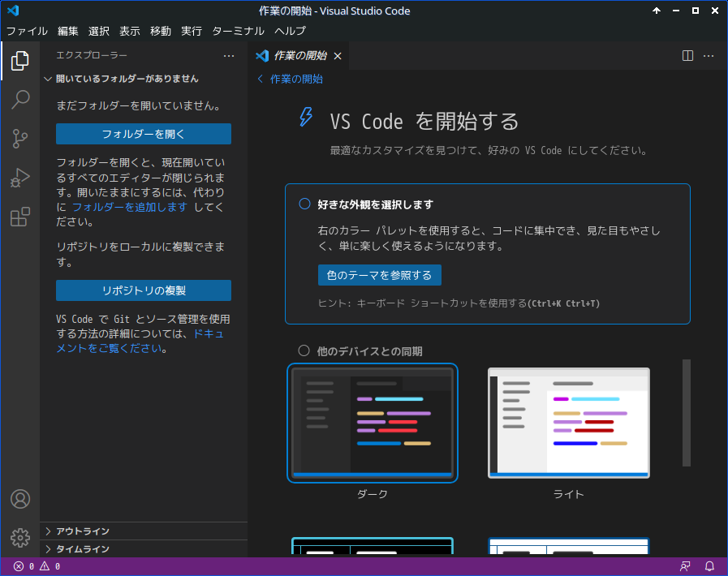Choose the light high contrast theme preview

coord(569,546)
